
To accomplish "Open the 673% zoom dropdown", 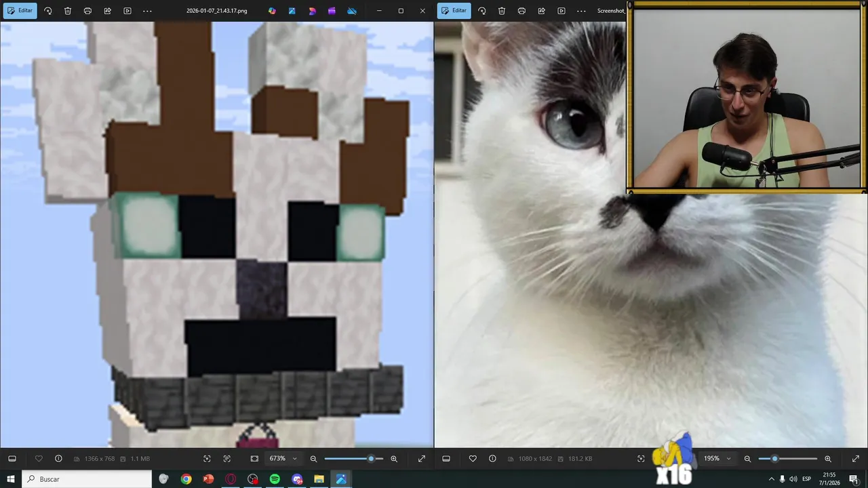I will coord(282,459).
